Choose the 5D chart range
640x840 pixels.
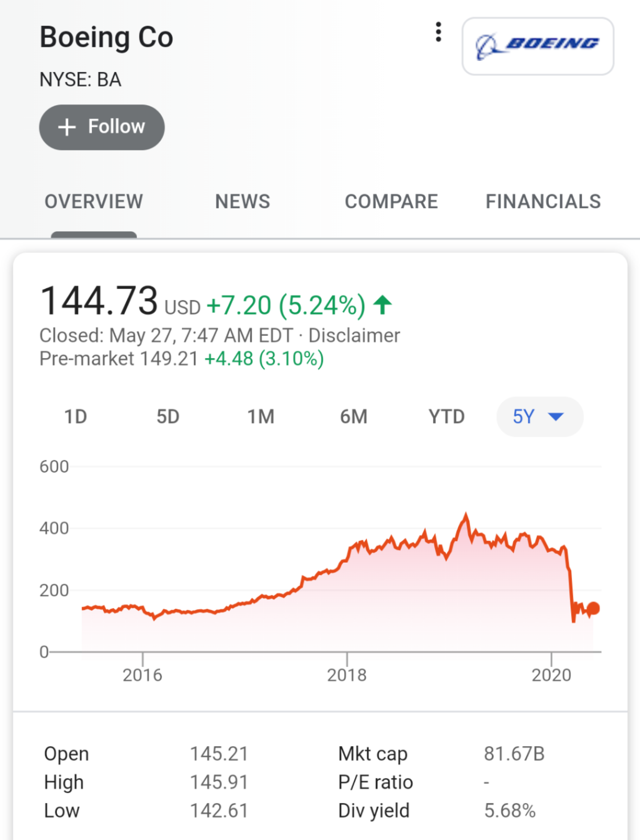(168, 417)
